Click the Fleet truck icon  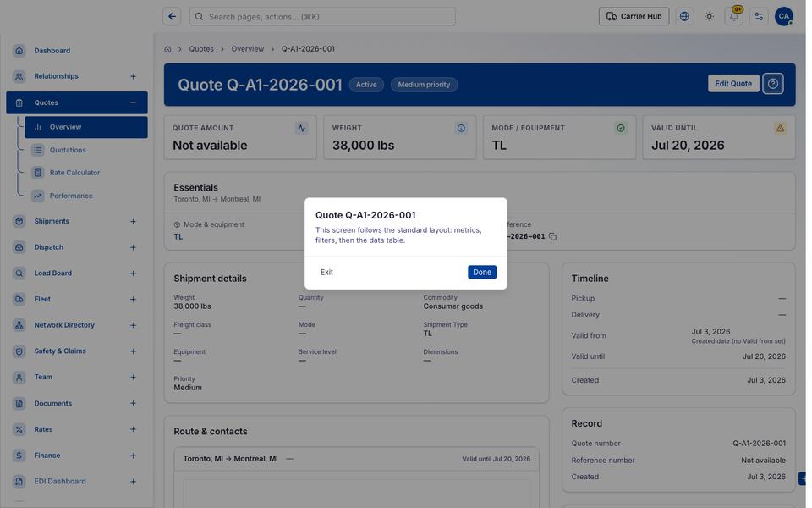click(x=19, y=299)
